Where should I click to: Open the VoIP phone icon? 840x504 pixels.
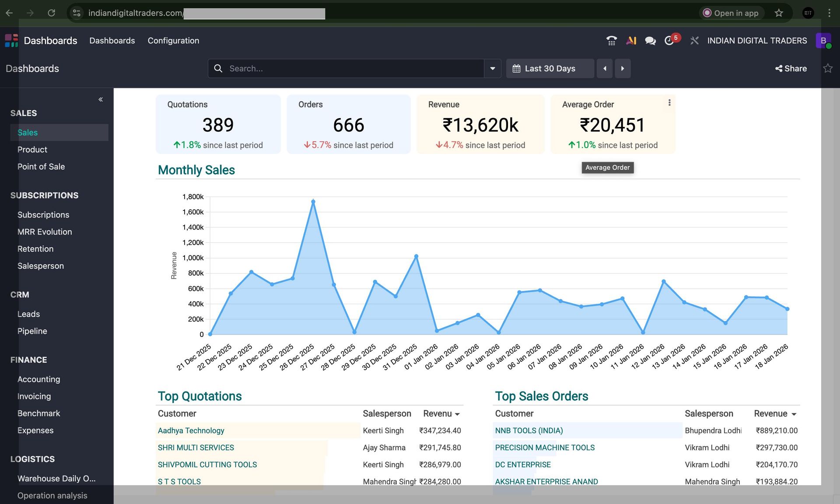click(611, 41)
